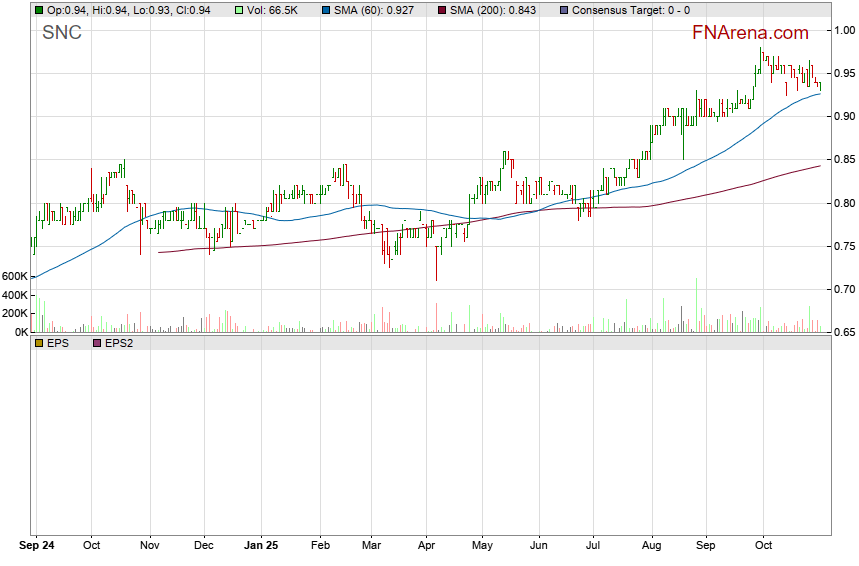Click the purple Consensus Target legend swatch
Screen dimensions: 859x566
[564, 9]
